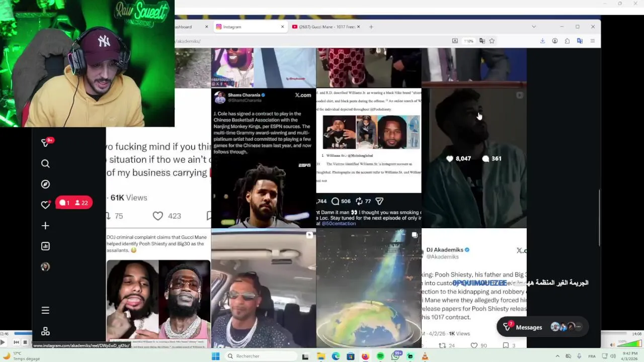Open notifications heart icon in the sidebar
This screenshot has width=644, height=362.
pos(45,205)
